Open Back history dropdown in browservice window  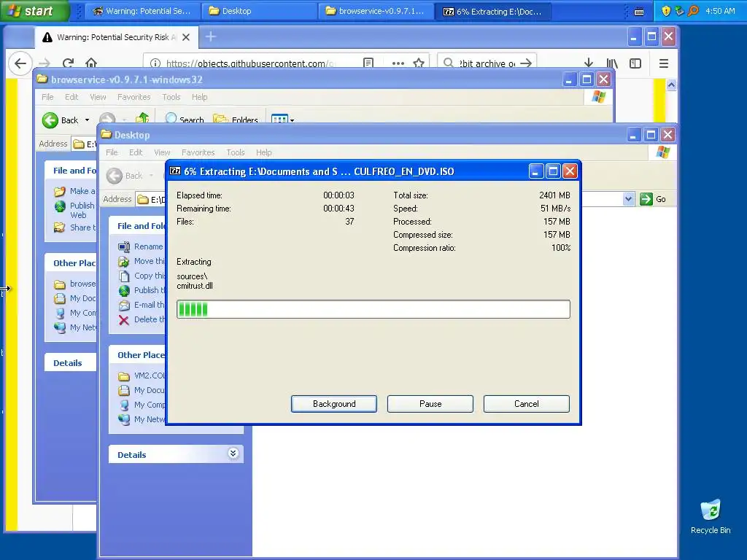pyautogui.click(x=88, y=120)
